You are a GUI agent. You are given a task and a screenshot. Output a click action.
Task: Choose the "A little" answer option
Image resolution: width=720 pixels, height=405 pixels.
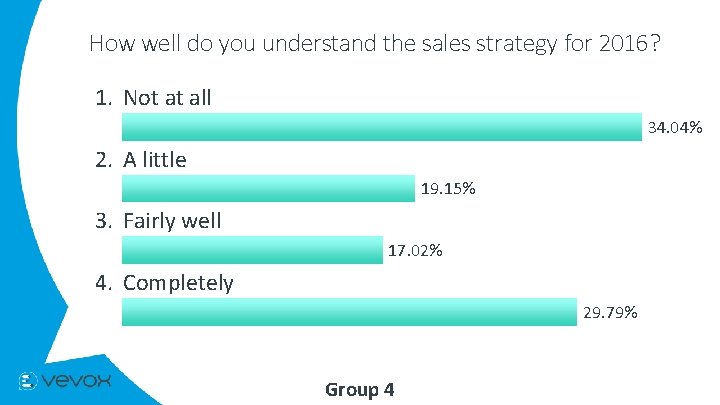[154, 159]
